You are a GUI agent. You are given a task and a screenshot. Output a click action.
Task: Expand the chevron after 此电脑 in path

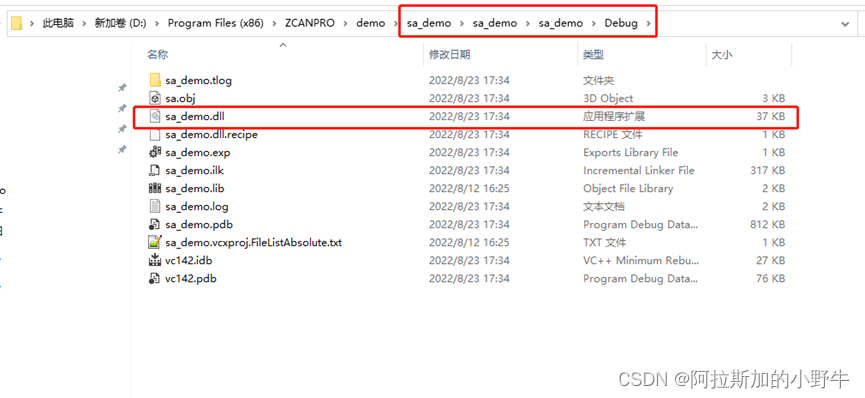pos(84,24)
